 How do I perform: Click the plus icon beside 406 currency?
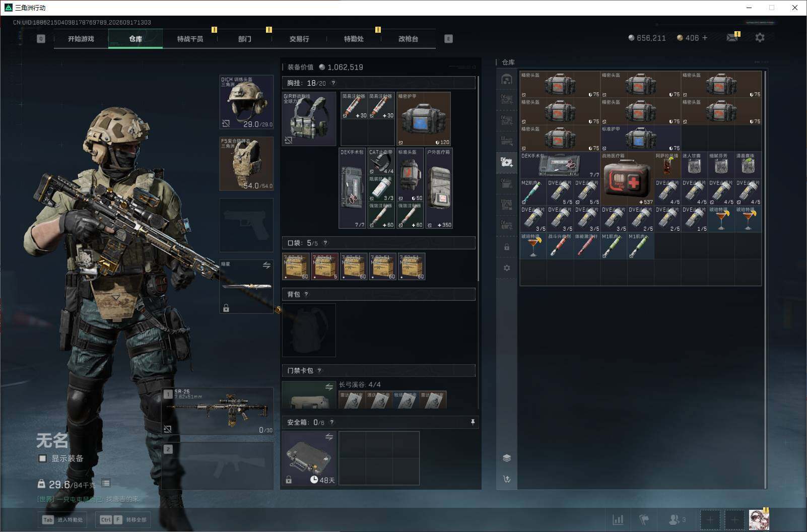click(705, 38)
